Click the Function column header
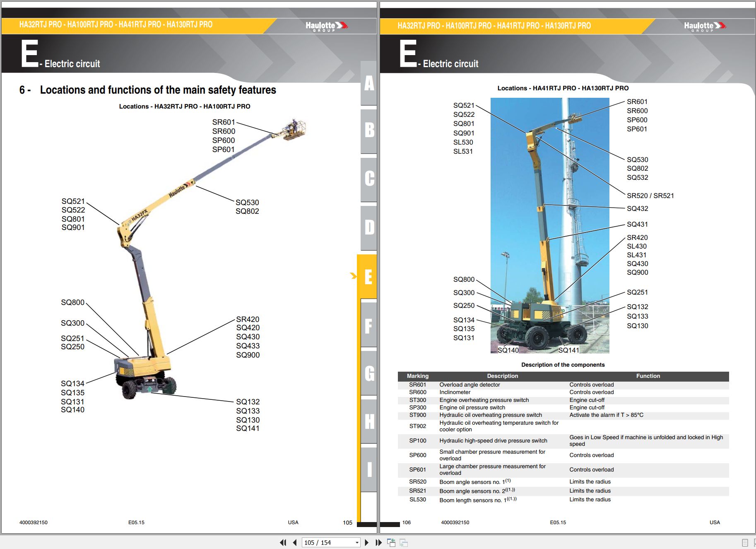This screenshot has height=549, width=756. point(648,376)
